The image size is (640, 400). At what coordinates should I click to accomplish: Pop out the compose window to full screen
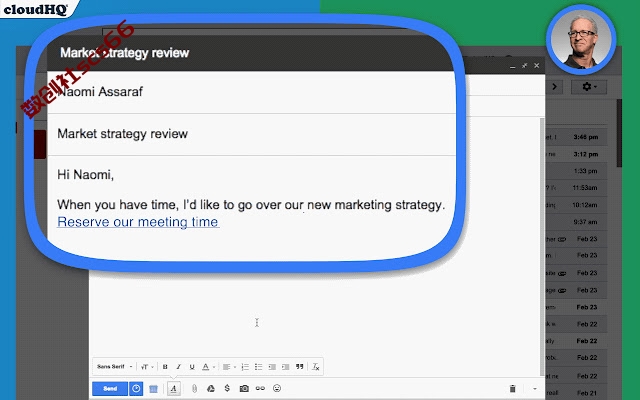(524, 66)
